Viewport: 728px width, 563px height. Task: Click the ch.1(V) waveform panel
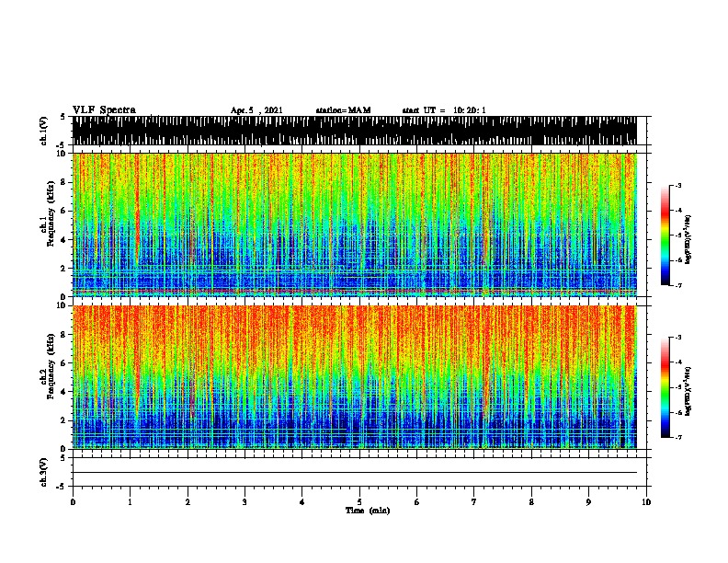355,131
